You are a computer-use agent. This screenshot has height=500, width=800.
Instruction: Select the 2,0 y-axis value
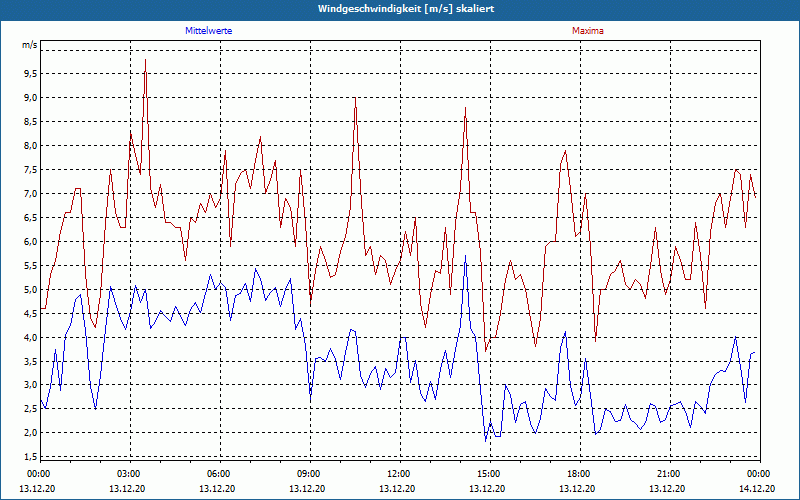(x=30, y=433)
